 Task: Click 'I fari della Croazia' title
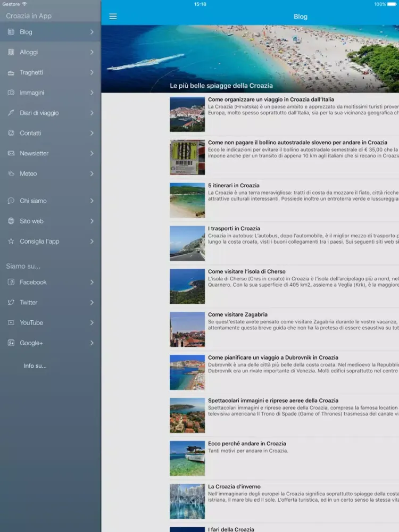[231, 529]
